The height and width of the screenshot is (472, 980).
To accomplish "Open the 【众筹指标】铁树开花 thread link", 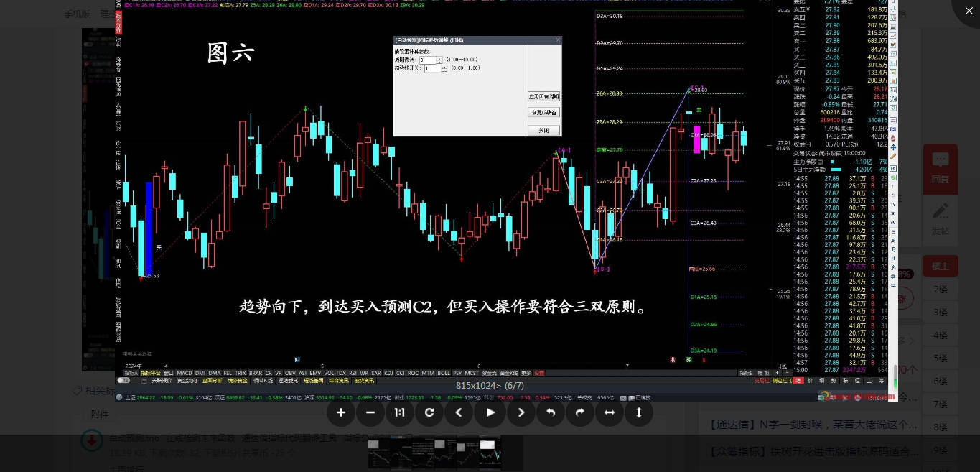I will (x=813, y=452).
